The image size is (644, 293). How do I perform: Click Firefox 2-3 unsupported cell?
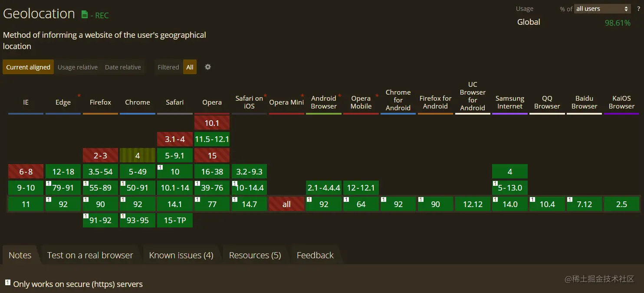tap(100, 155)
